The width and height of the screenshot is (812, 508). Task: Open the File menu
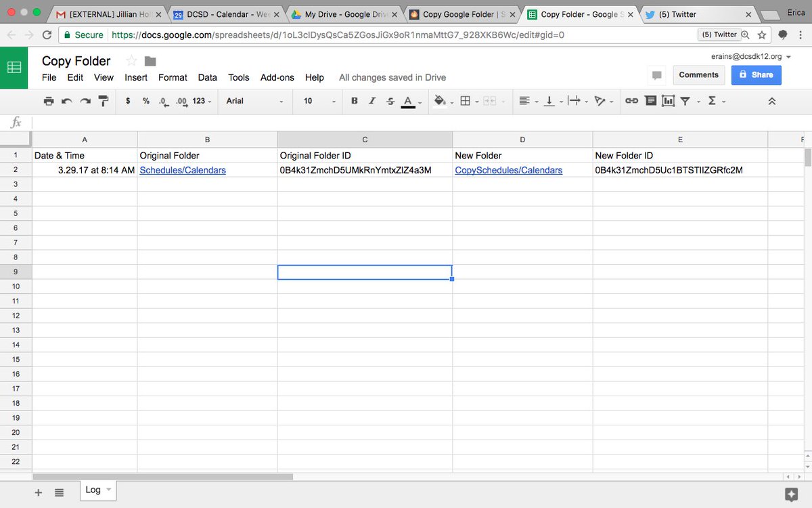point(49,77)
